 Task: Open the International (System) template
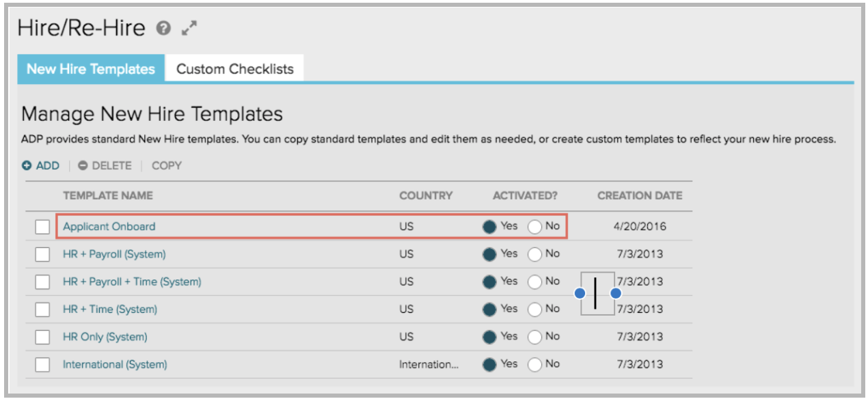(x=113, y=364)
